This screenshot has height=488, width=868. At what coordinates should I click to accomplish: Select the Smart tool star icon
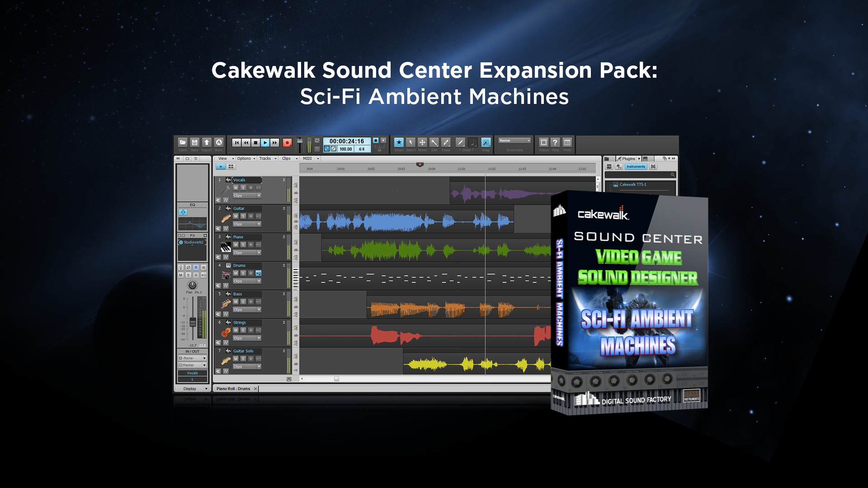click(x=399, y=142)
